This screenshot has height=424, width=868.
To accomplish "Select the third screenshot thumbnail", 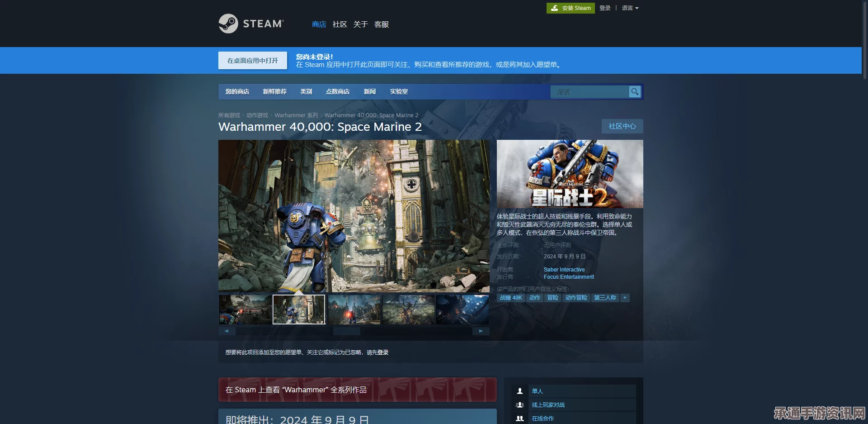I will point(354,310).
